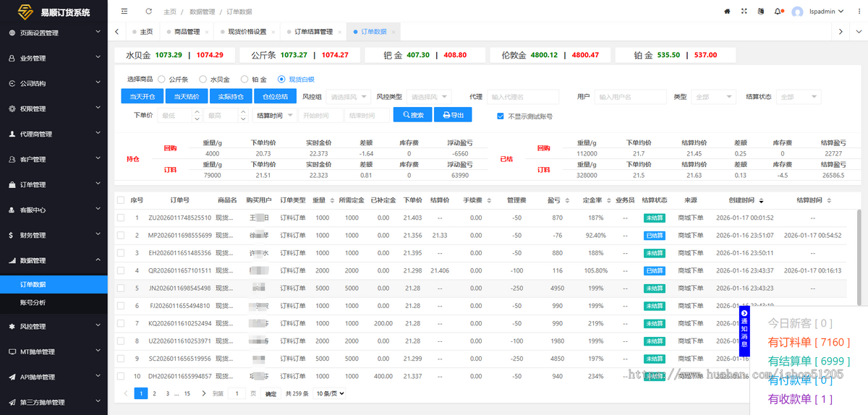Click the 搜索 search button
This screenshot has height=415, width=868.
(413, 115)
